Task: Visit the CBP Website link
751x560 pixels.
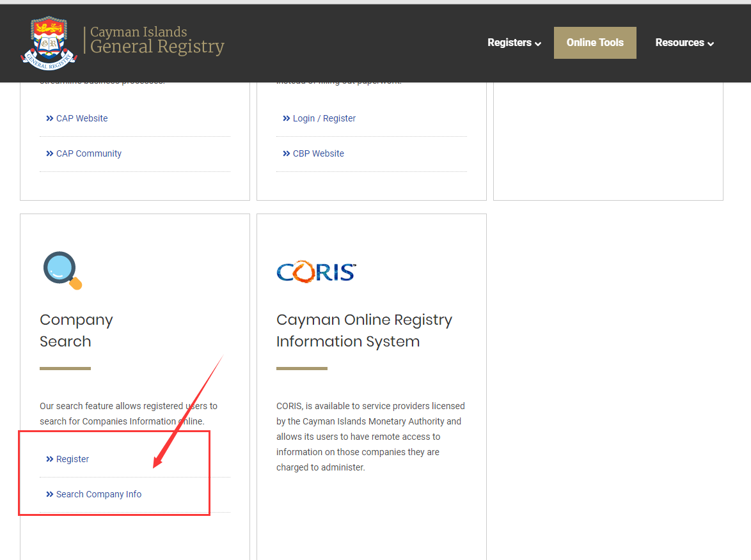Action: point(319,153)
